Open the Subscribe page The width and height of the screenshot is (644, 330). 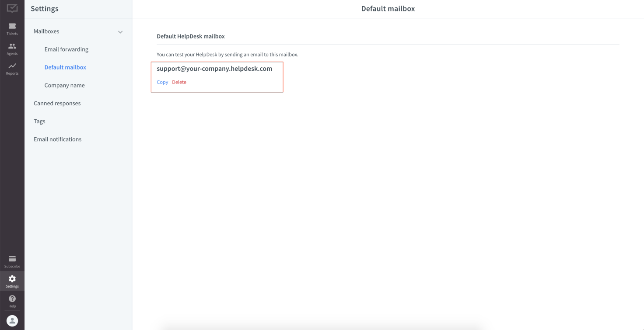click(x=12, y=262)
